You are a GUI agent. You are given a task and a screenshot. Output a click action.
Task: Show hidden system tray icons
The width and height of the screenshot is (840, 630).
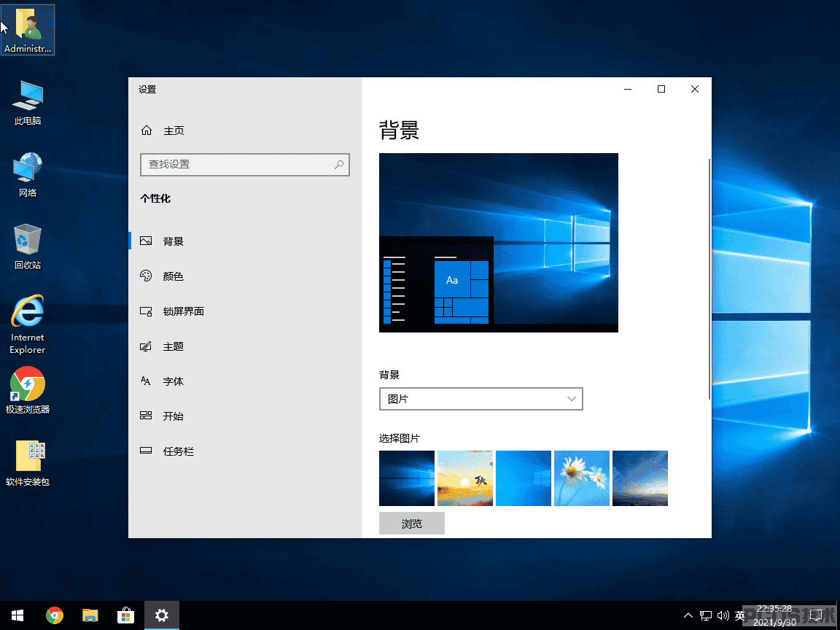click(688, 615)
